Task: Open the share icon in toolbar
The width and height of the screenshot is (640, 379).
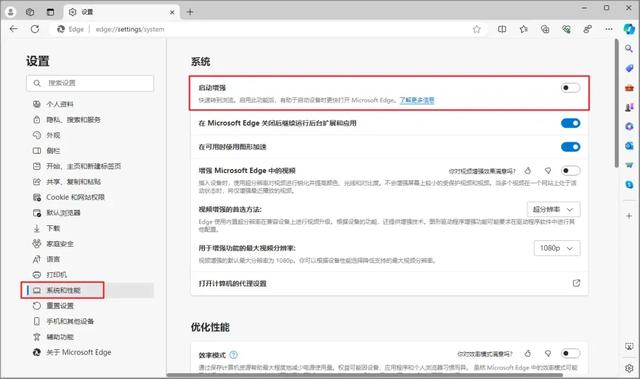Action: pyautogui.click(x=587, y=29)
